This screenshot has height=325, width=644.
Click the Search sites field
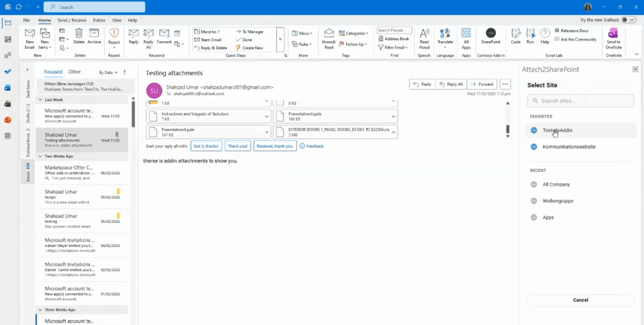(581, 101)
